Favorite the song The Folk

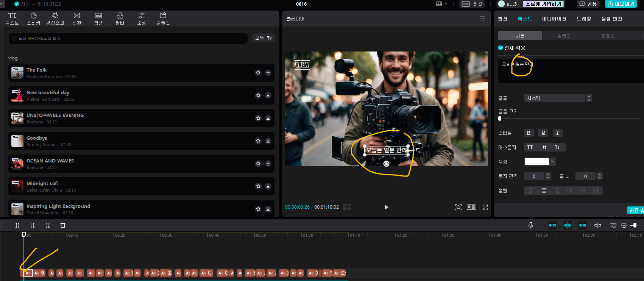click(258, 73)
